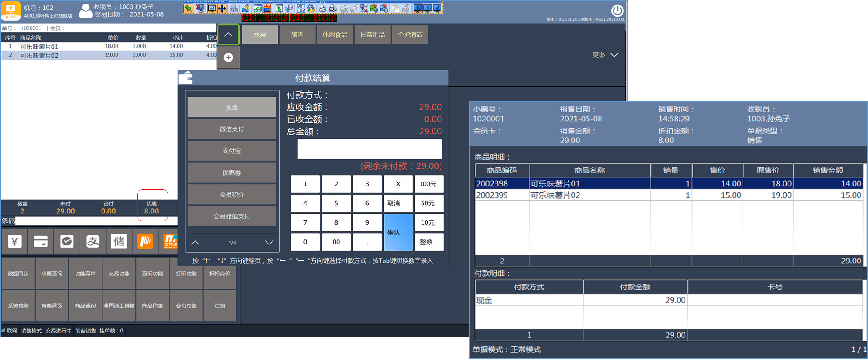Go to previous page of payment methods
The image size is (868, 359).
pos(196,243)
